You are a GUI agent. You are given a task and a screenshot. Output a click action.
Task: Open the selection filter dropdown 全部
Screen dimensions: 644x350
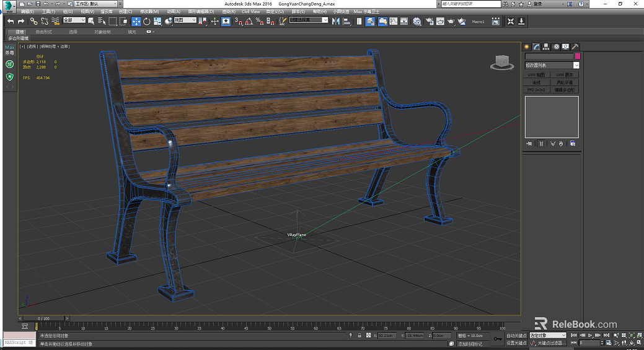point(74,20)
